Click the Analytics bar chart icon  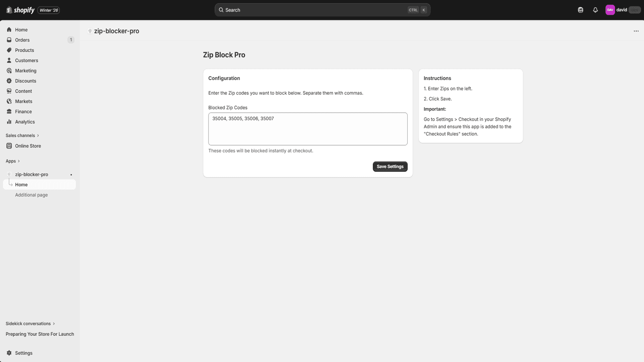tap(9, 122)
